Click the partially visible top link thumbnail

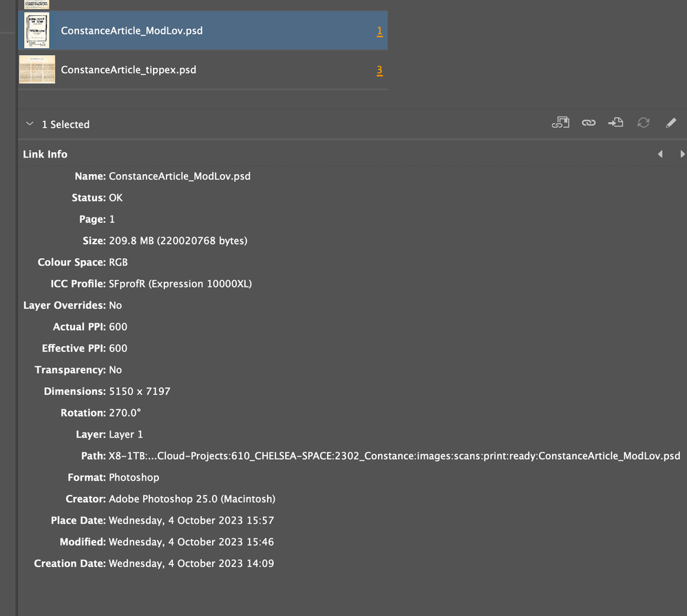(36, 3)
